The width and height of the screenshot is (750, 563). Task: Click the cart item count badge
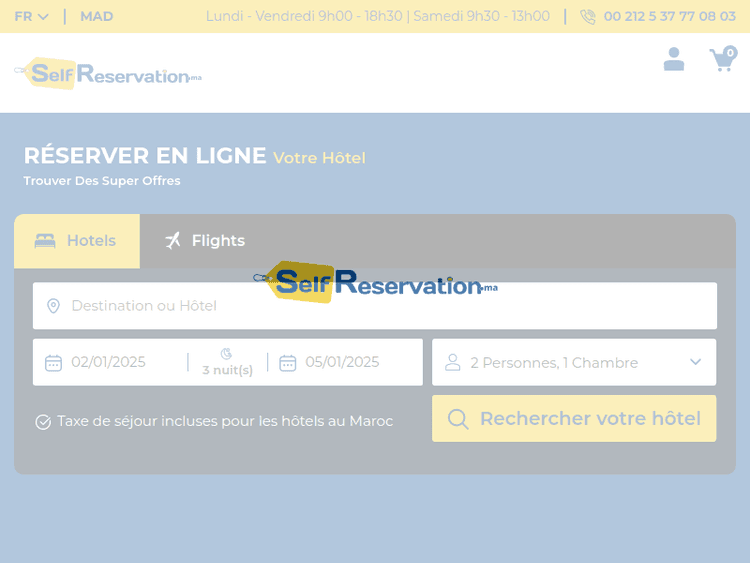click(730, 53)
